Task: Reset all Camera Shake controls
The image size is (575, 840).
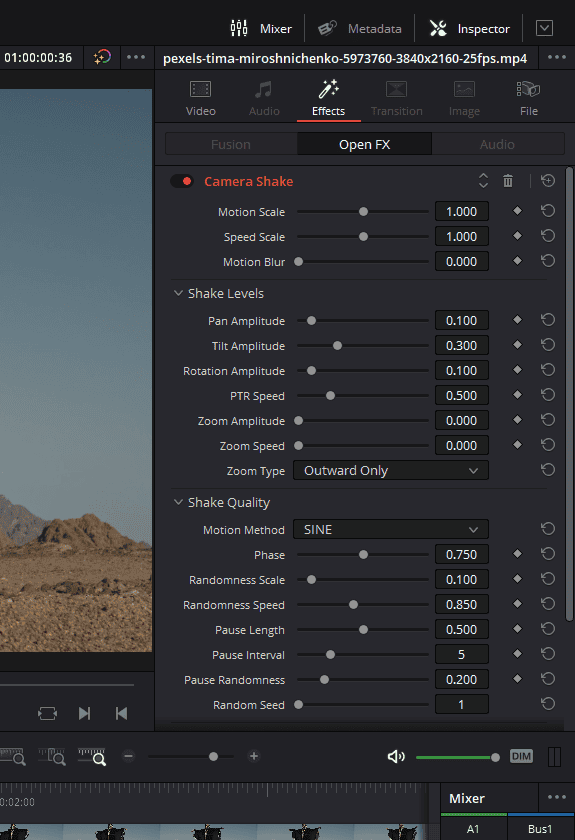Action: [x=548, y=181]
